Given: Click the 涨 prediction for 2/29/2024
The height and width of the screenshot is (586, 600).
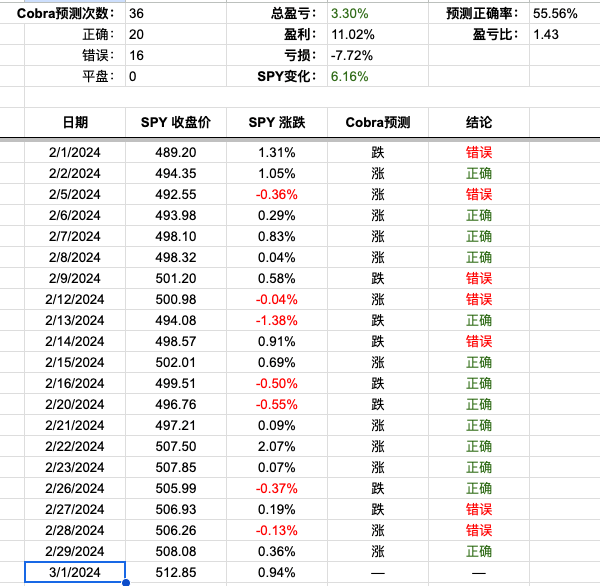Looking at the screenshot, I should [x=378, y=551].
